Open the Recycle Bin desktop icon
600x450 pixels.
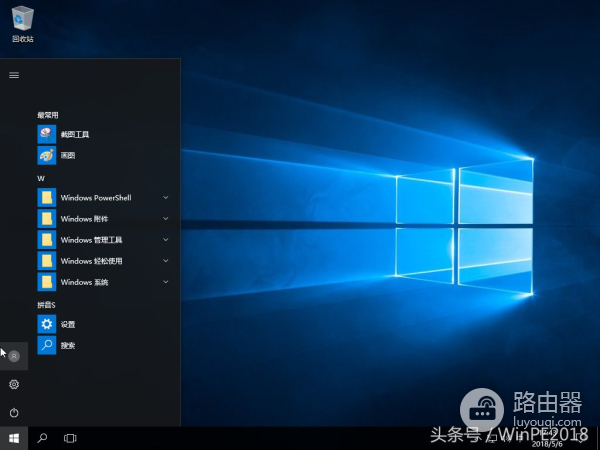(23, 24)
